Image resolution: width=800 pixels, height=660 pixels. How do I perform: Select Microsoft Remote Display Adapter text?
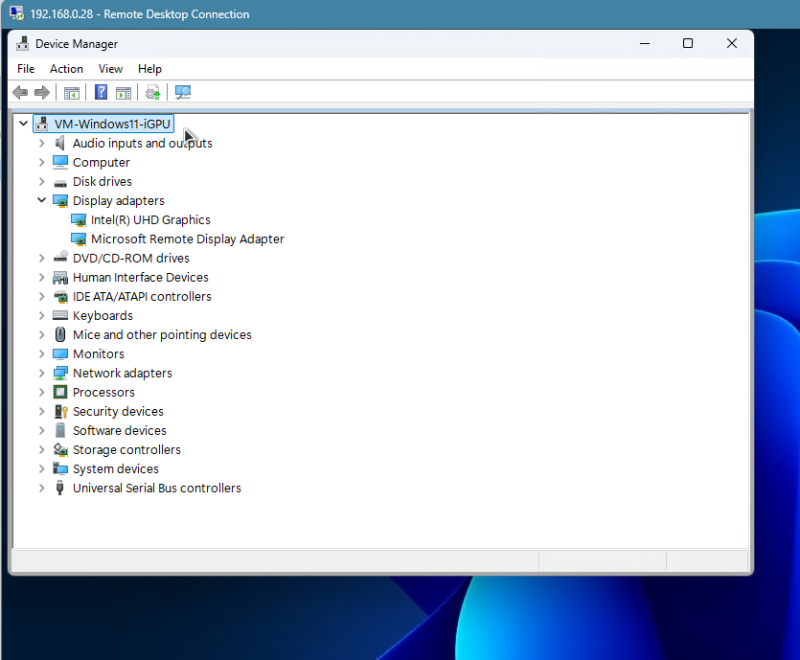[187, 239]
